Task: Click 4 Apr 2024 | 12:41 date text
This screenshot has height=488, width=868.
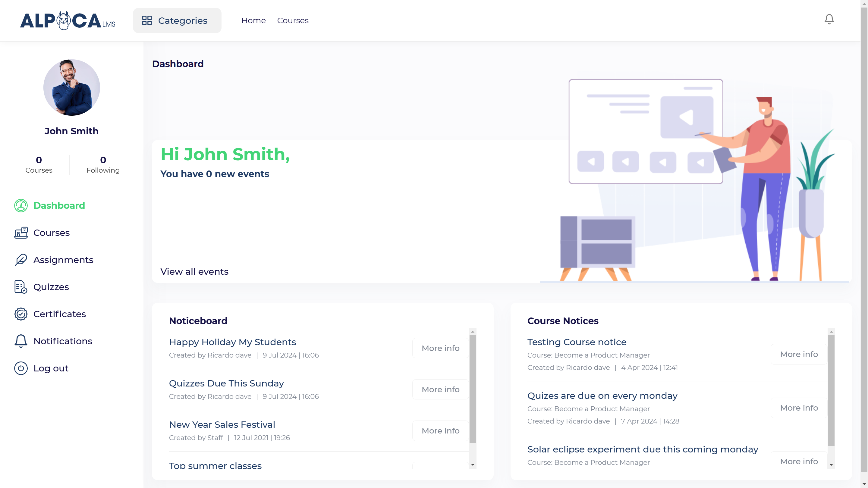Action: tap(649, 368)
